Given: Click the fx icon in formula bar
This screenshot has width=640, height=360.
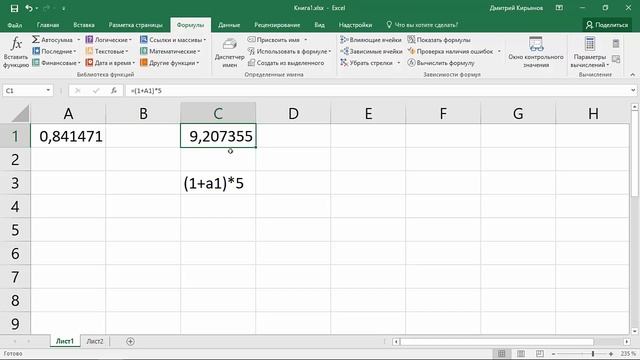Looking at the screenshot, I should (x=114, y=91).
